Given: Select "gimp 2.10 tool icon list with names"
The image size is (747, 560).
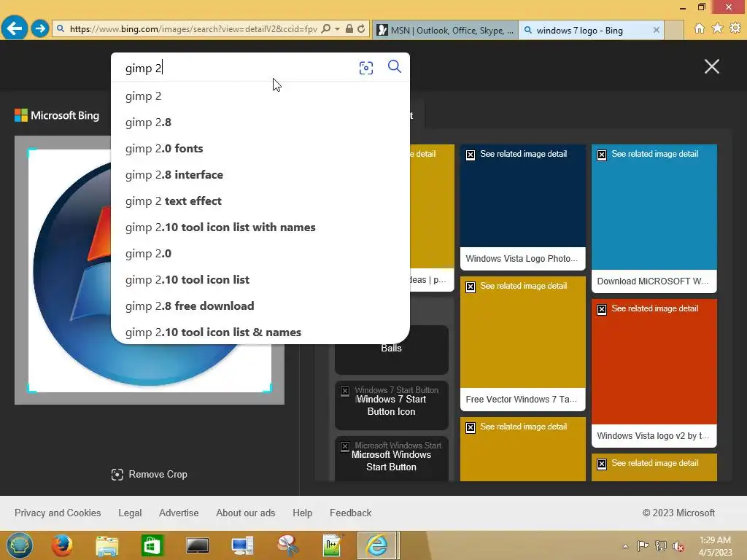Looking at the screenshot, I should 260,227.
